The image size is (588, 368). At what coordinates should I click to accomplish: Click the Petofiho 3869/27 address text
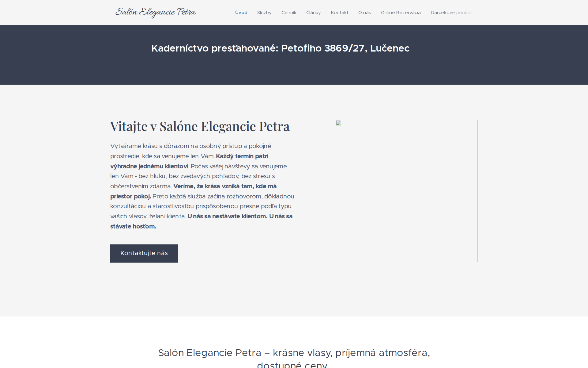coord(346,48)
